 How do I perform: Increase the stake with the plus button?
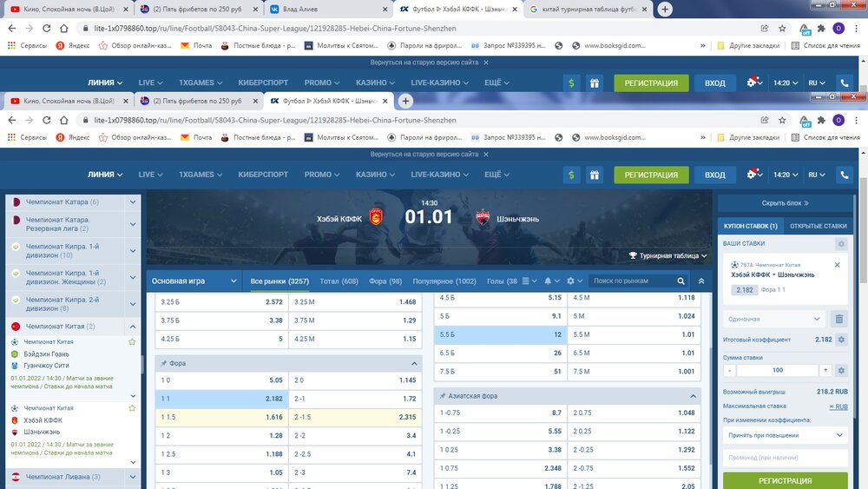[x=825, y=370]
